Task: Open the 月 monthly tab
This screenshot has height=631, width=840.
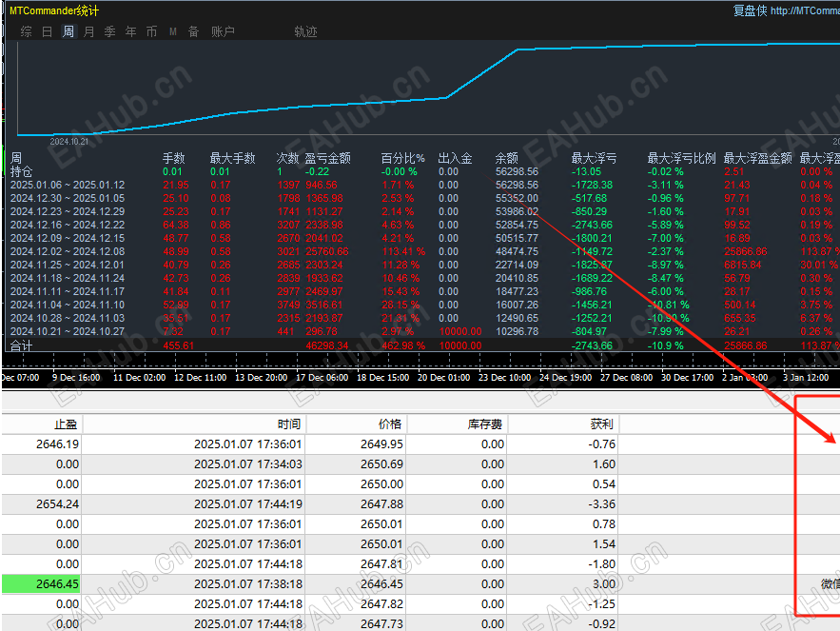Action: pos(88,31)
